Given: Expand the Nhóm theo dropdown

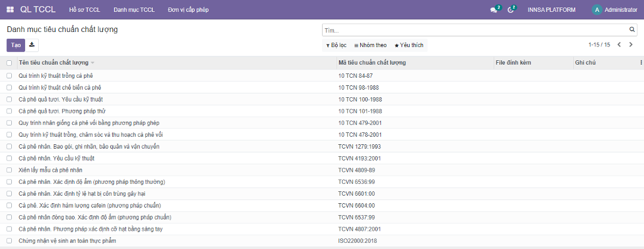Looking at the screenshot, I should pos(370,45).
